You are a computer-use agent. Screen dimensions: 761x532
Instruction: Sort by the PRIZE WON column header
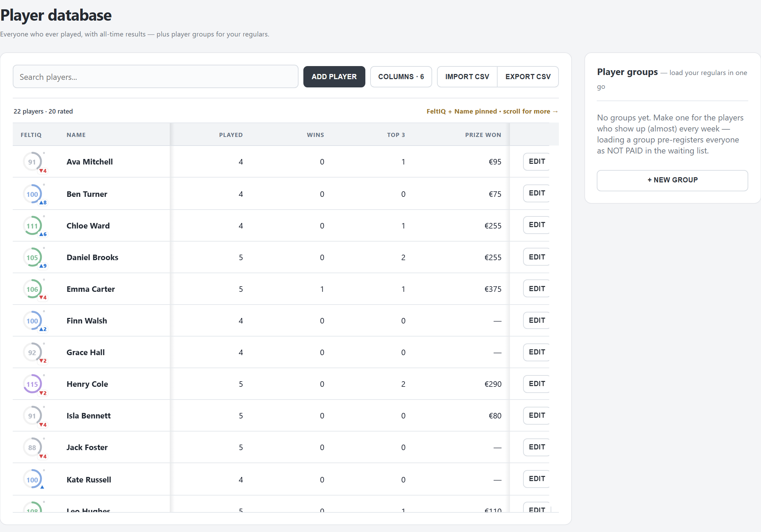click(483, 135)
